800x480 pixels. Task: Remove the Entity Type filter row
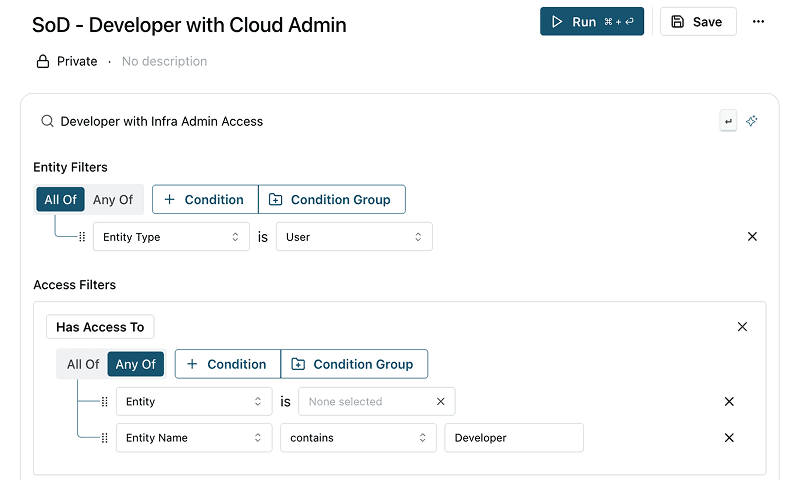[752, 237]
